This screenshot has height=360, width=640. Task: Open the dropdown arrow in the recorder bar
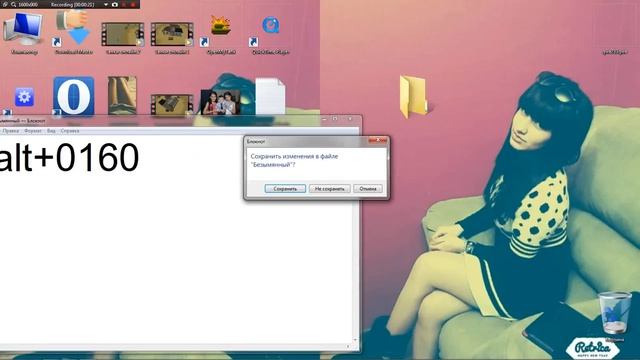point(106,4)
